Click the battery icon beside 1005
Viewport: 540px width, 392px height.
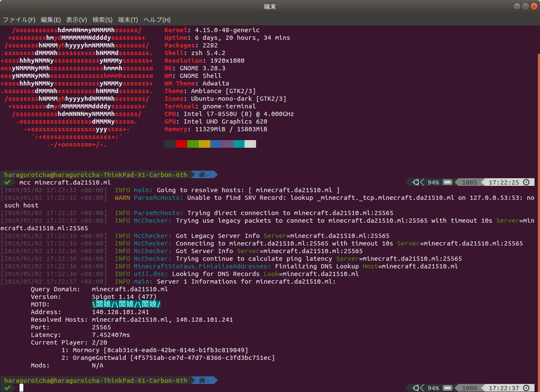447,182
